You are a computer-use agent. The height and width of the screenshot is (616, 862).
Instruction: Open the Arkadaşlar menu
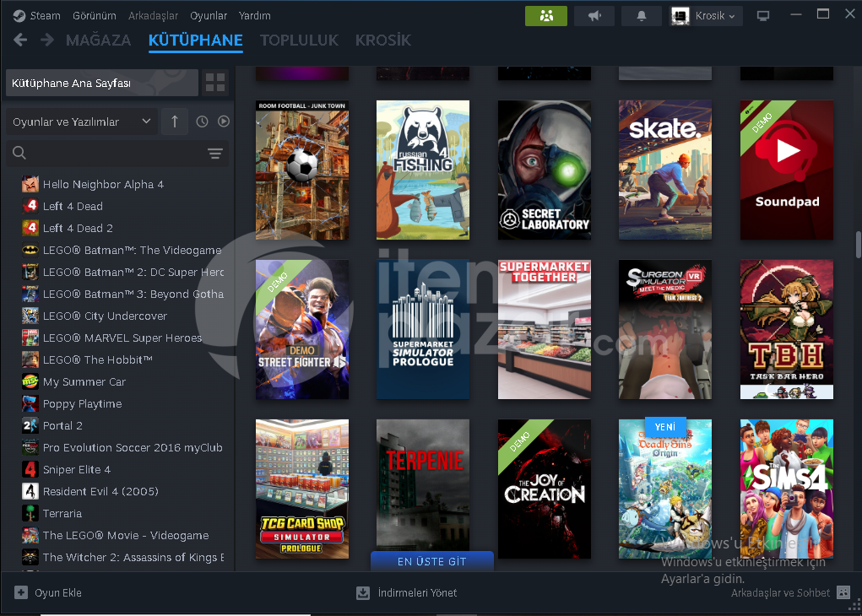pyautogui.click(x=153, y=15)
